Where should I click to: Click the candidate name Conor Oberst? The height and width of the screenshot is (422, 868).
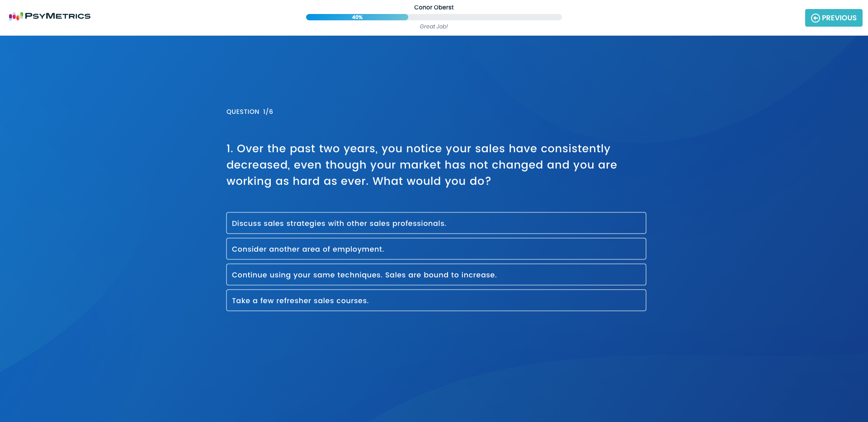[x=434, y=7]
